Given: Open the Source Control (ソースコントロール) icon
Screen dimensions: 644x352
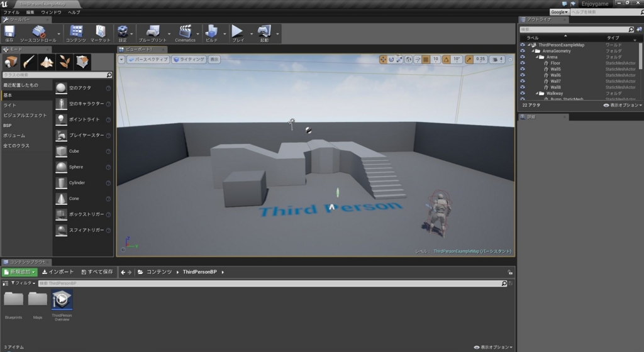Looking at the screenshot, I should pyautogui.click(x=38, y=33).
